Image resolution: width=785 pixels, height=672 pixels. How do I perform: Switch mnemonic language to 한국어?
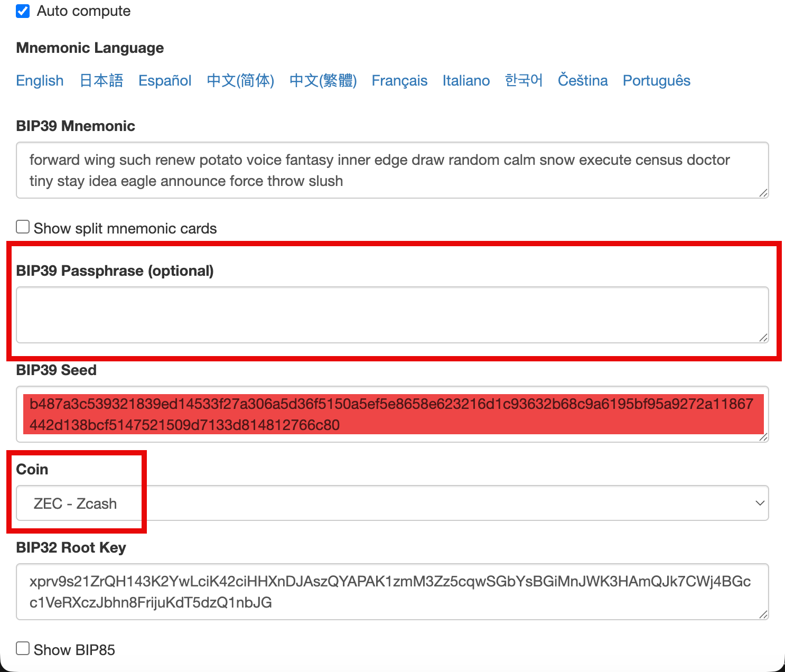click(x=524, y=80)
